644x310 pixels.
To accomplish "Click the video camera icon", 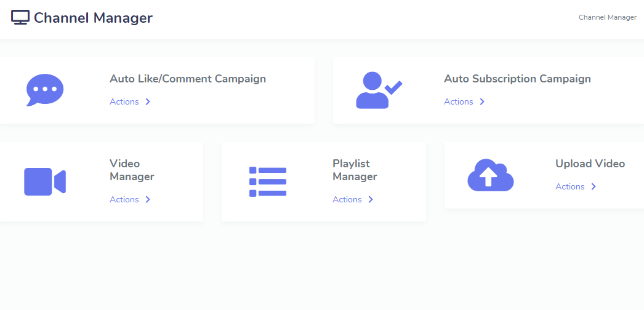I will (x=45, y=181).
